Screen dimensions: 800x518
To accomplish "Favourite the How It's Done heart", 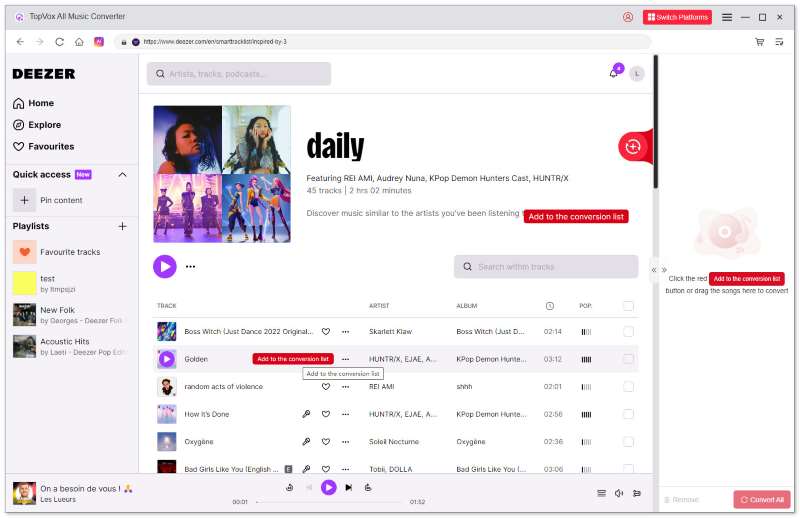I will [x=326, y=414].
